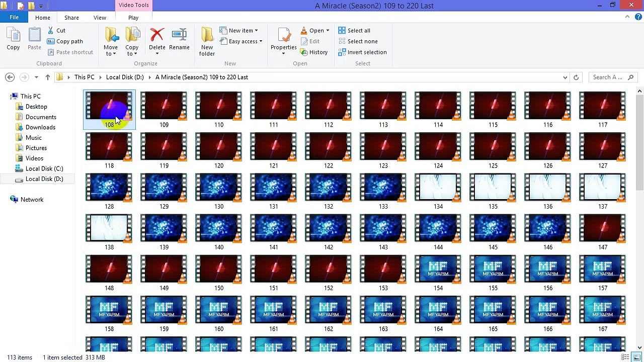Switch to the Share ribbon tab
This screenshot has height=362, width=644.
click(x=71, y=18)
